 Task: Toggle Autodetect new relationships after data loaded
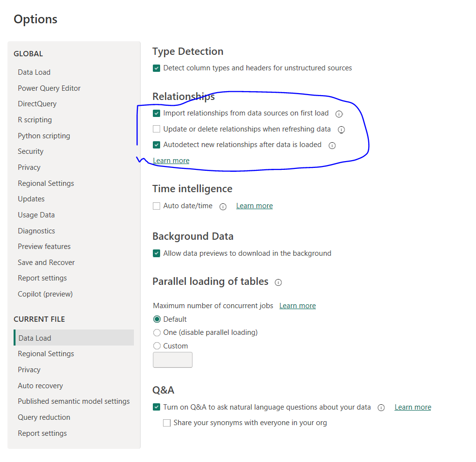tap(156, 145)
